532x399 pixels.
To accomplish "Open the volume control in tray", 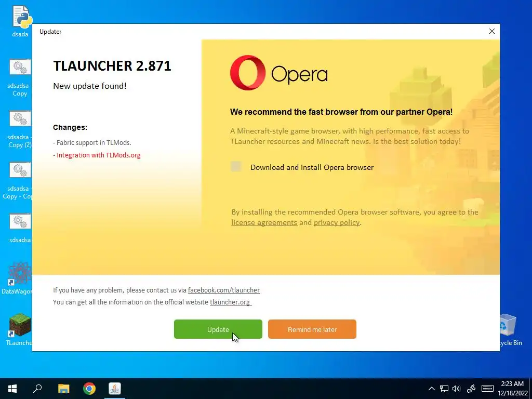I will point(456,389).
